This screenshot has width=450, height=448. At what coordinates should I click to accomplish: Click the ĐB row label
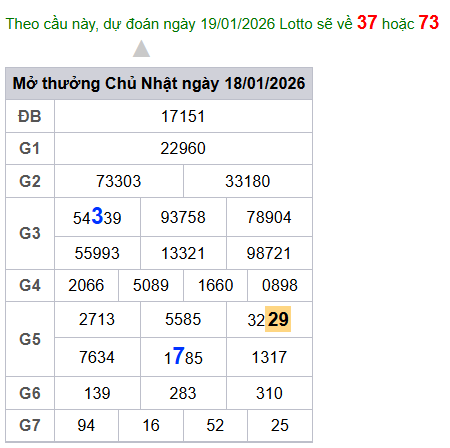click(x=30, y=117)
